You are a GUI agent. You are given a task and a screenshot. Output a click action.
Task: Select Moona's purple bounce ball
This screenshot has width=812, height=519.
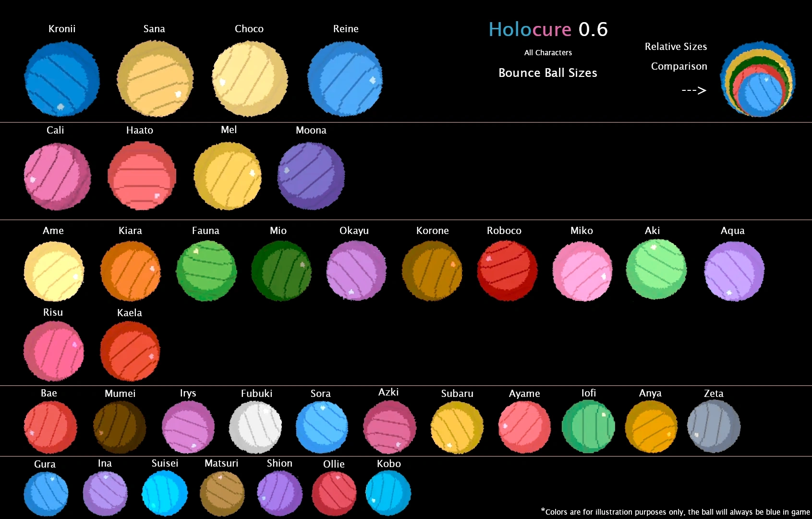(311, 176)
